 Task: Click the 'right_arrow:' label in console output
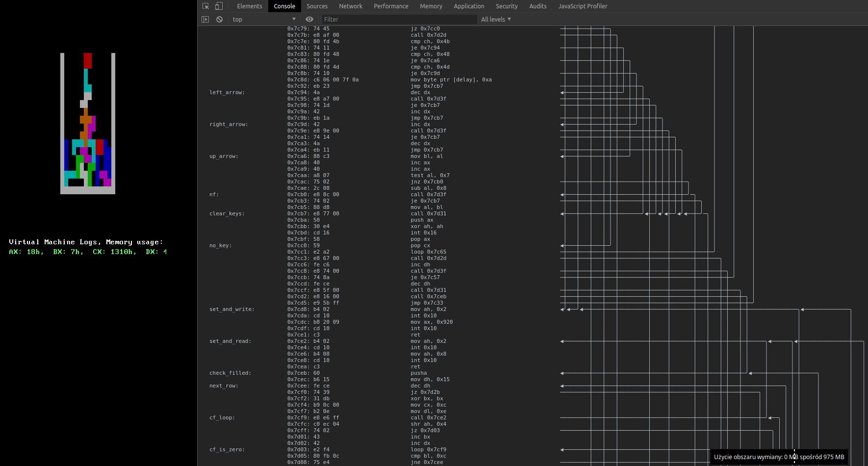pos(229,125)
